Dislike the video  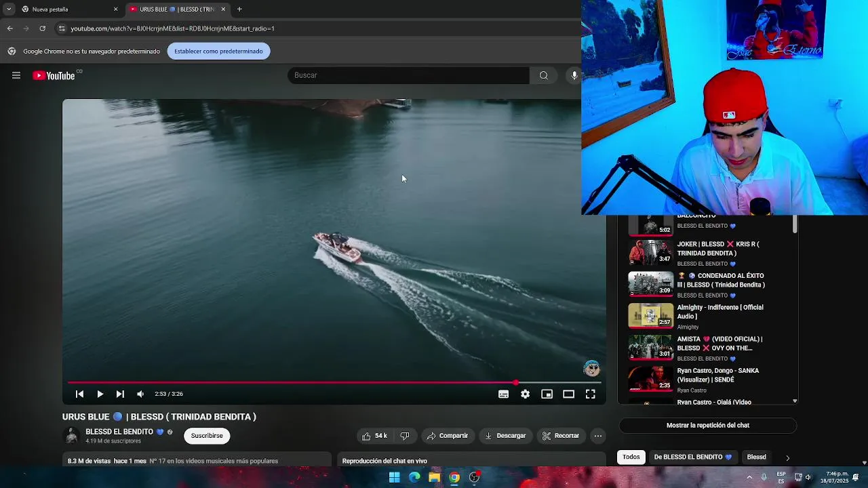(405, 436)
